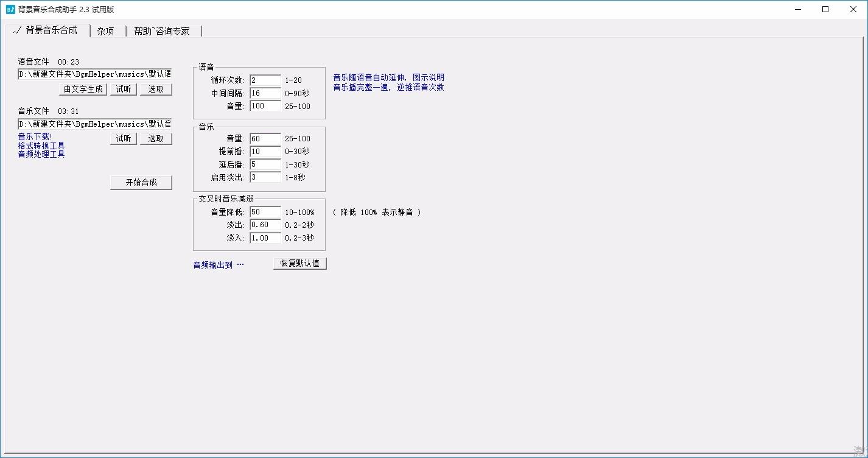Click the range label 0-30秒
The height and width of the screenshot is (458, 868).
tap(297, 152)
